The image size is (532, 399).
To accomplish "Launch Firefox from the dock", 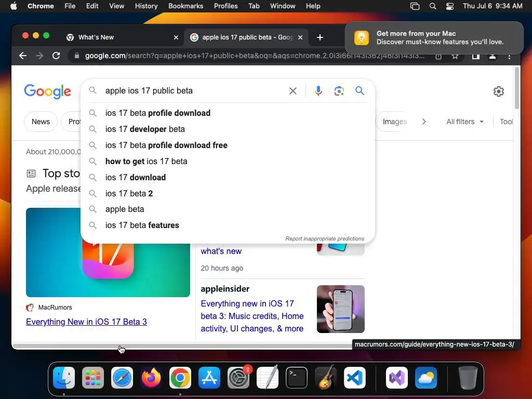I will point(151,378).
